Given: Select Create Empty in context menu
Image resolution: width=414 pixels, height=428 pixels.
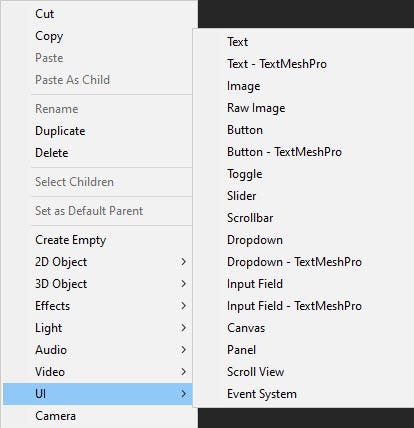Looking at the screenshot, I should [71, 240].
